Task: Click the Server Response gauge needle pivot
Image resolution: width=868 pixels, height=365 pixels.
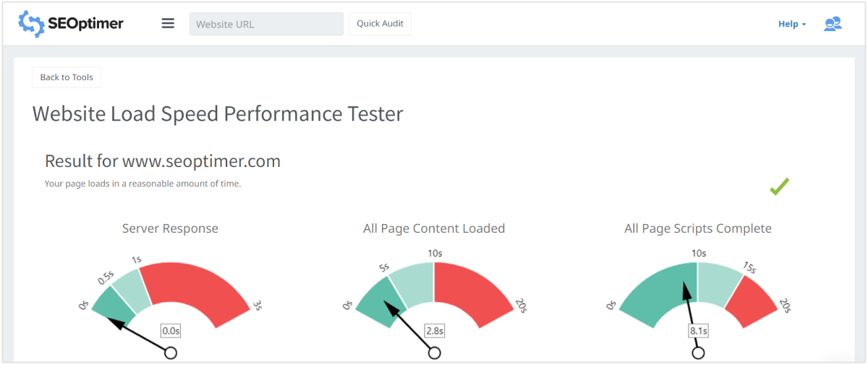Action: 171,353
